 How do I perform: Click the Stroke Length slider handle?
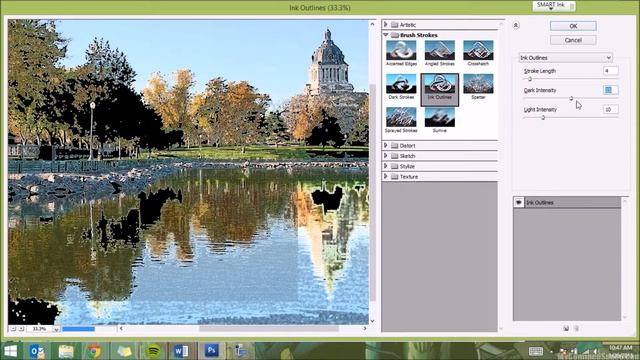[x=530, y=79]
